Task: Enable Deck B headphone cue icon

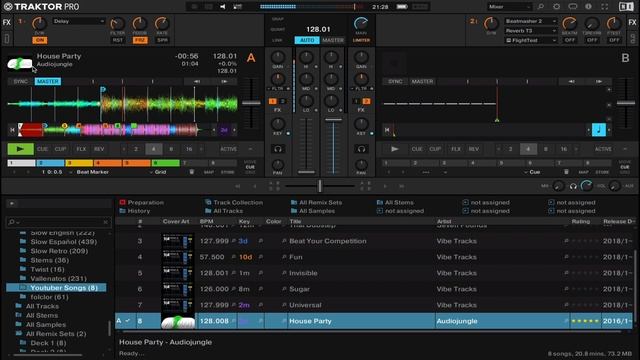Action: click(361, 149)
